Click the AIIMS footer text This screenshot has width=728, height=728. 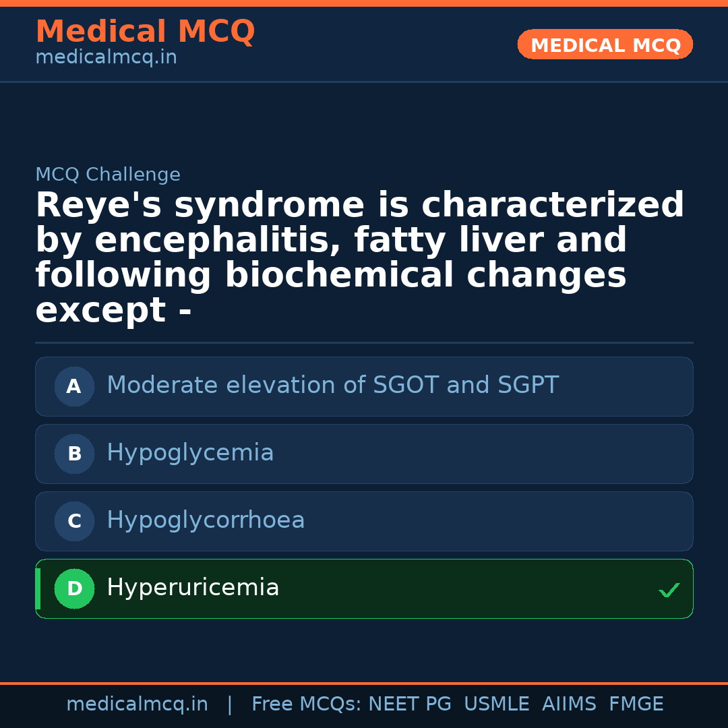(x=569, y=704)
